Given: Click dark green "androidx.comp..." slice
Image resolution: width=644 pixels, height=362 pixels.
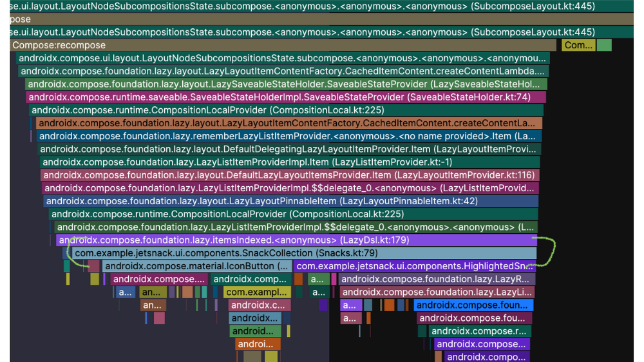Looking at the screenshot, I should click(251, 279).
